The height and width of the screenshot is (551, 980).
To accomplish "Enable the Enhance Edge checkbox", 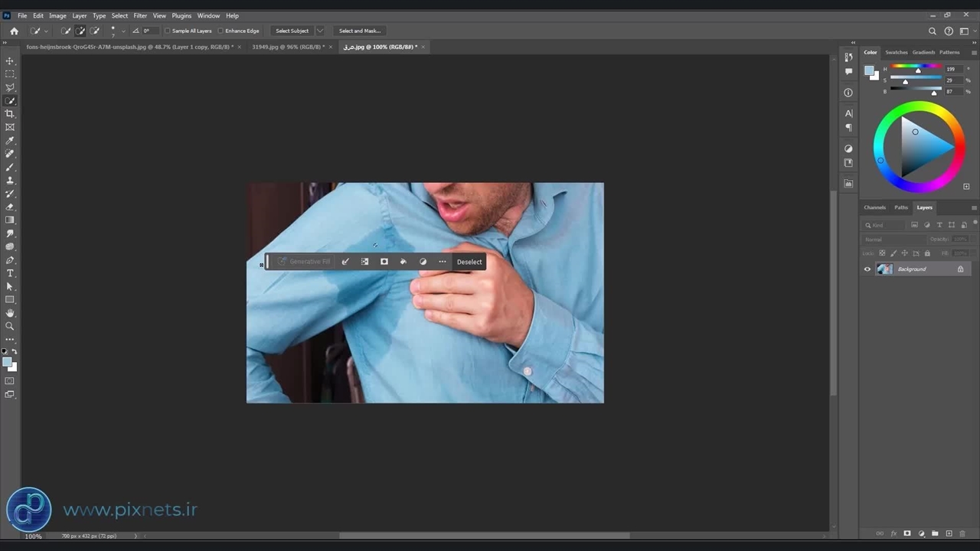I will point(220,31).
